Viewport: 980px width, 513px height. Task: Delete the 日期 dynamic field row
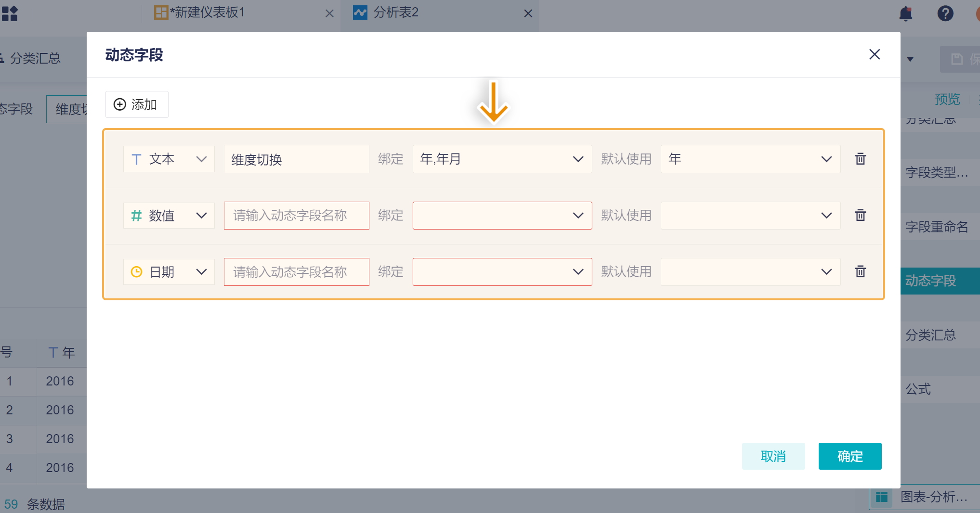860,271
